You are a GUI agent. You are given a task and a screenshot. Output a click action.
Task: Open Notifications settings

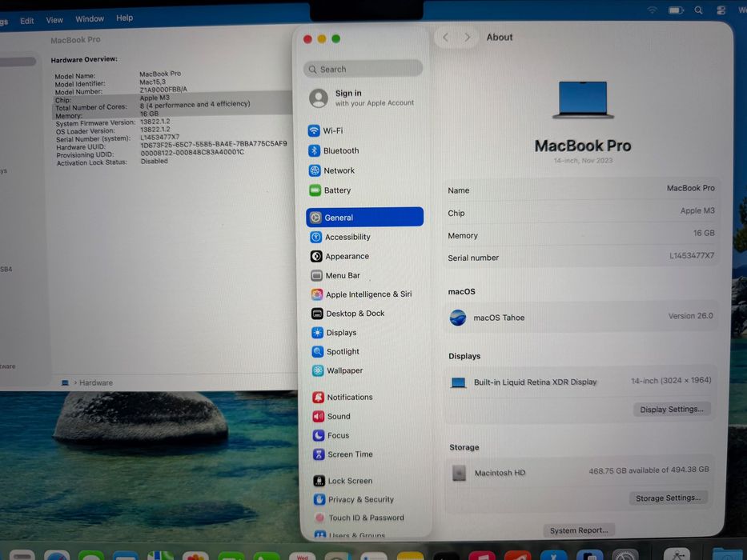pyautogui.click(x=343, y=397)
